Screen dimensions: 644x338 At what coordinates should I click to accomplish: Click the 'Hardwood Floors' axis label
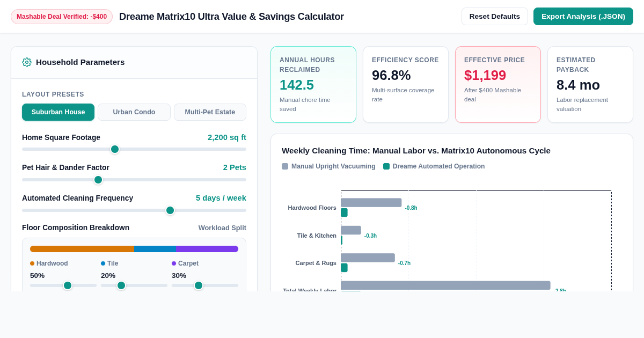pos(312,208)
